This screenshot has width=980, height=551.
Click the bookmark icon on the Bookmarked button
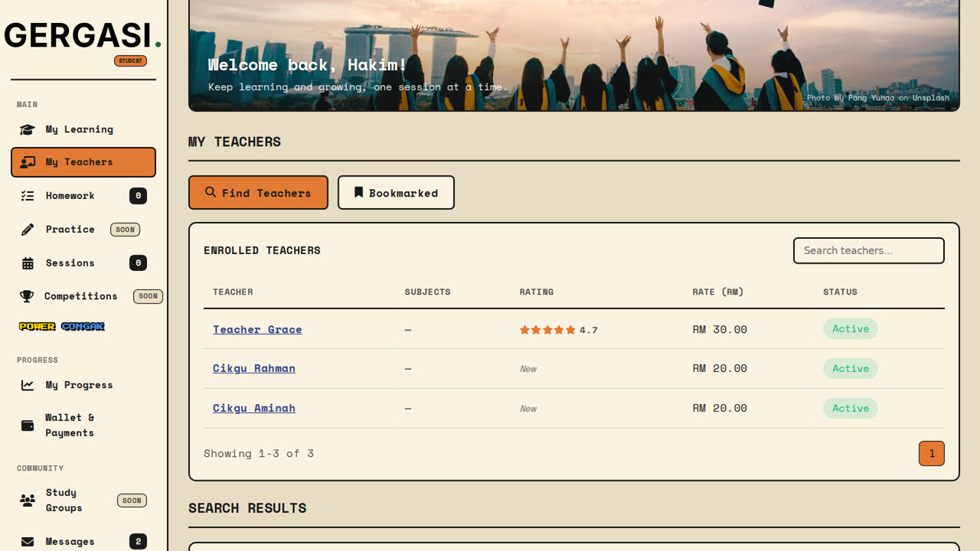(x=358, y=193)
